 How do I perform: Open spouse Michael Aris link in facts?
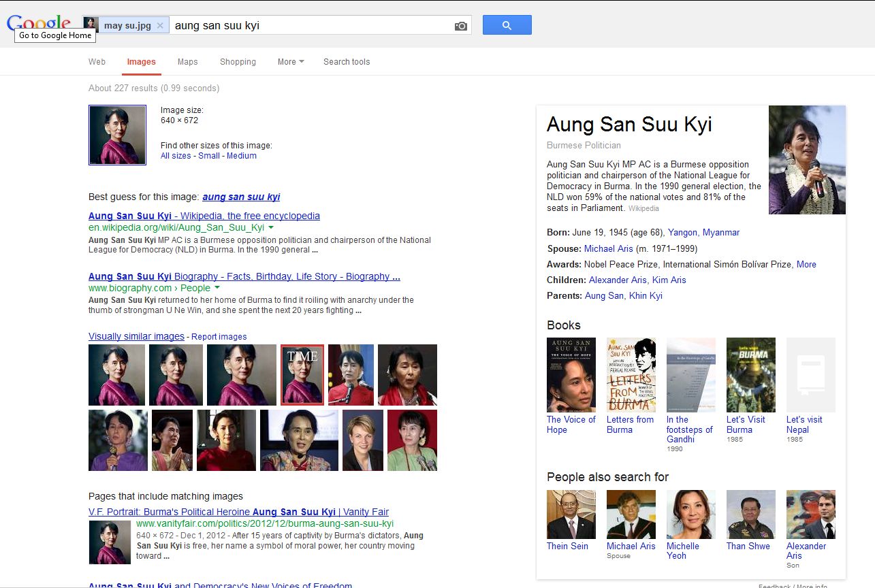click(x=609, y=249)
